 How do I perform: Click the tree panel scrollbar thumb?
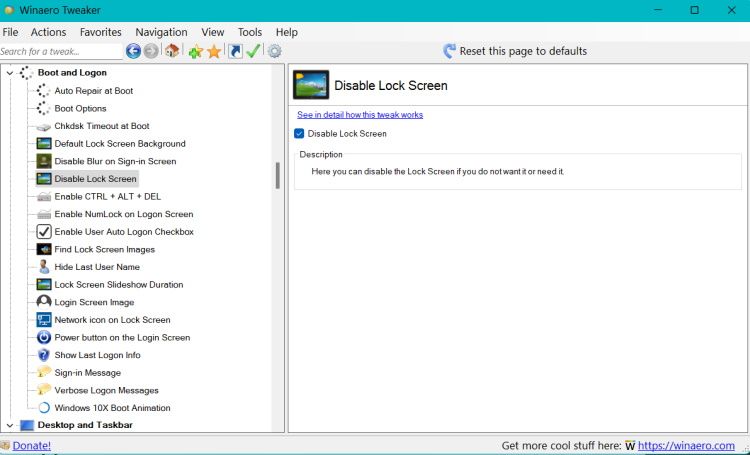277,176
